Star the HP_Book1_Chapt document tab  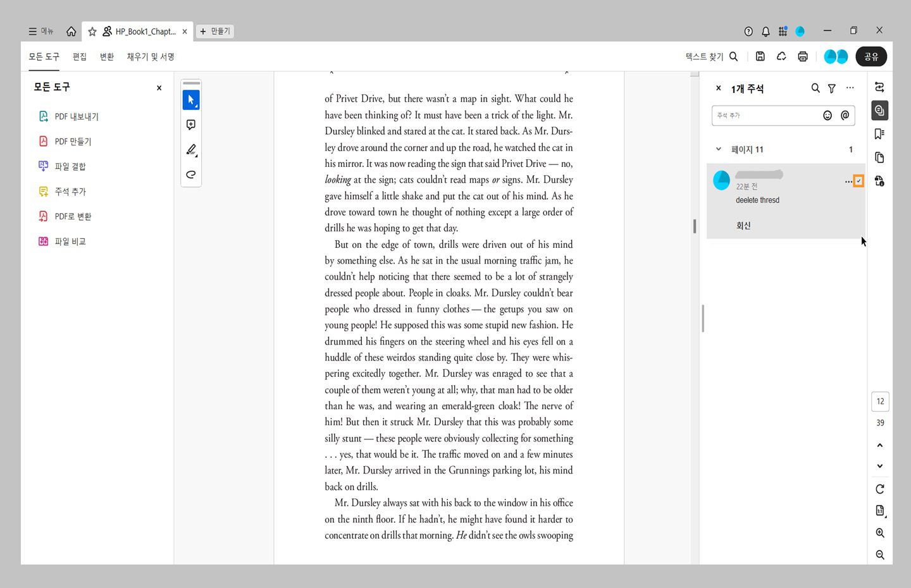click(x=92, y=31)
